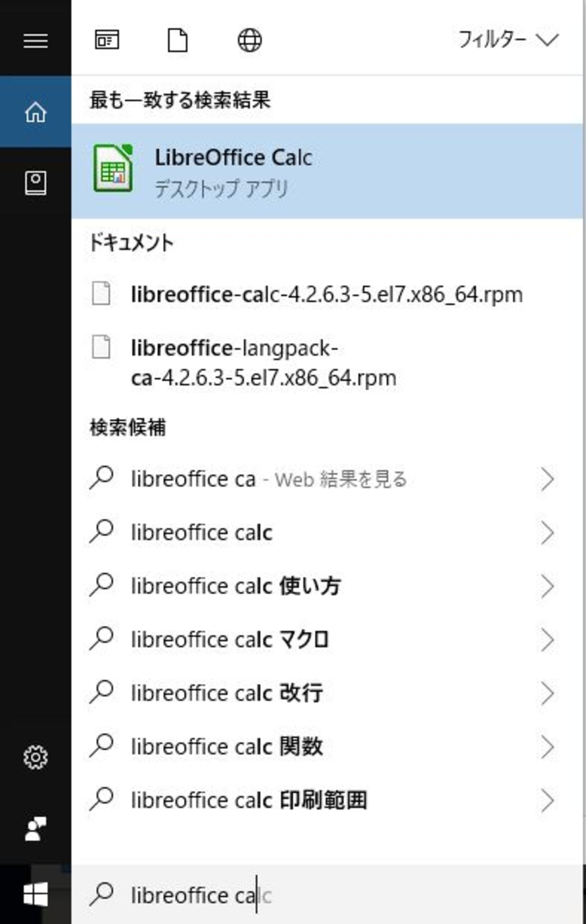Expand arrow beside 'libreoffice calc 使い方'
Viewport: 586px width, 924px height.
pyautogui.click(x=547, y=586)
